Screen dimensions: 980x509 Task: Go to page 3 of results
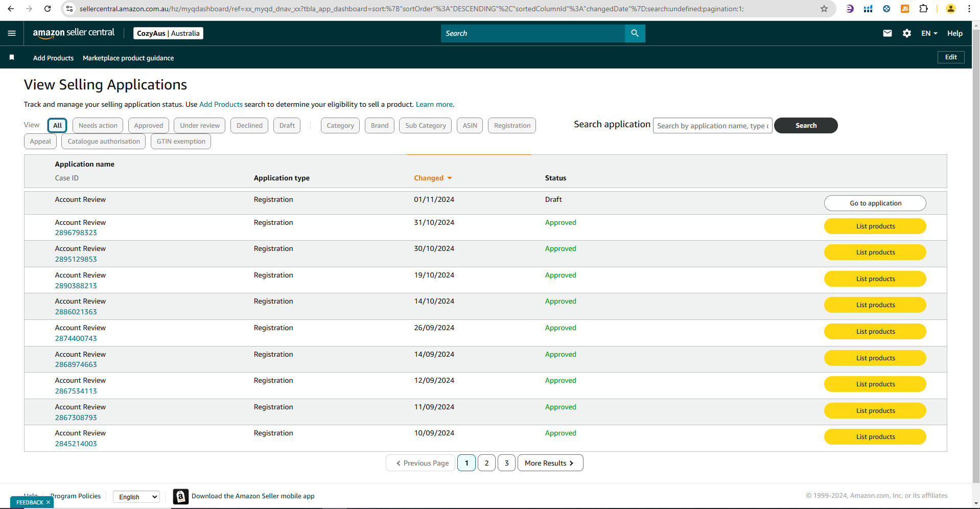(x=506, y=463)
